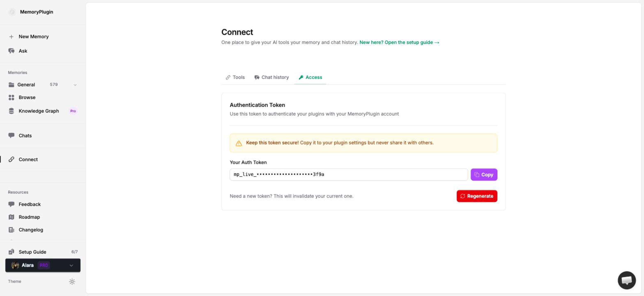Click the Connect link icon in sidebar
Viewport: 644px width, 296px height.
click(x=11, y=159)
